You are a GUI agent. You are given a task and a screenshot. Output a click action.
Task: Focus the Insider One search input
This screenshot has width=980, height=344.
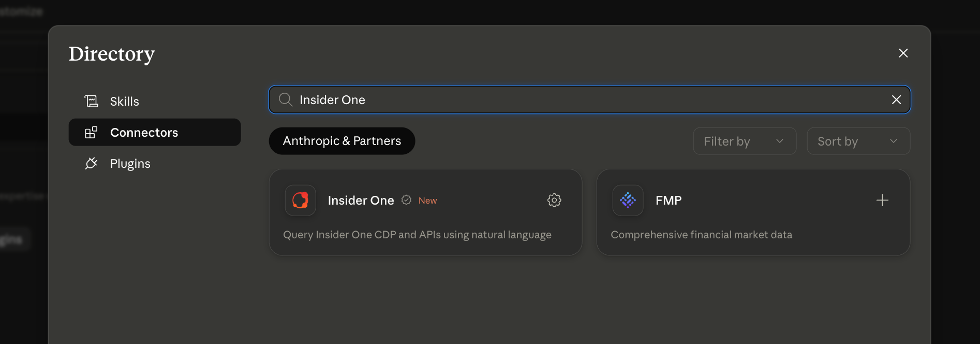point(589,99)
